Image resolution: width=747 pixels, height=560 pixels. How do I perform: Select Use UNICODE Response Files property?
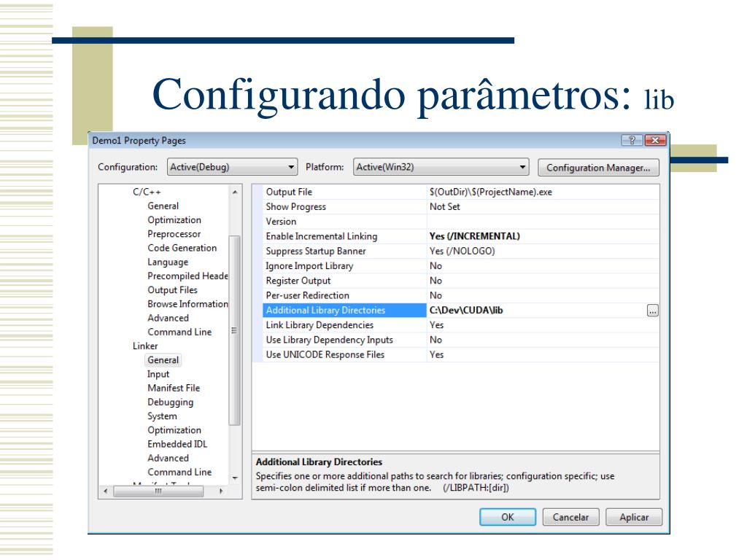(x=325, y=354)
